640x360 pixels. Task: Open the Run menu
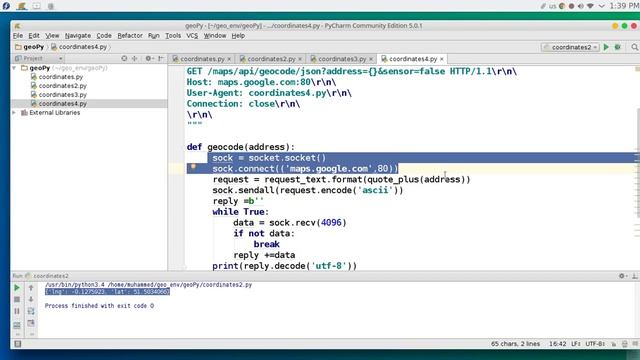pos(153,36)
